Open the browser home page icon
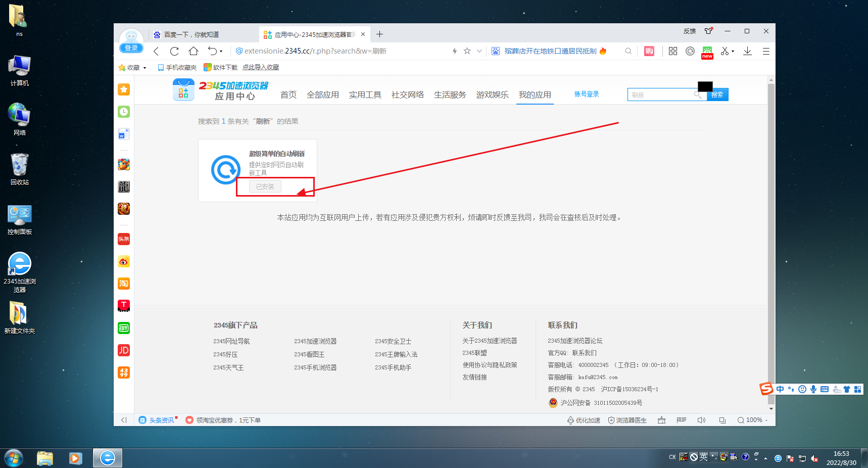 (x=194, y=51)
